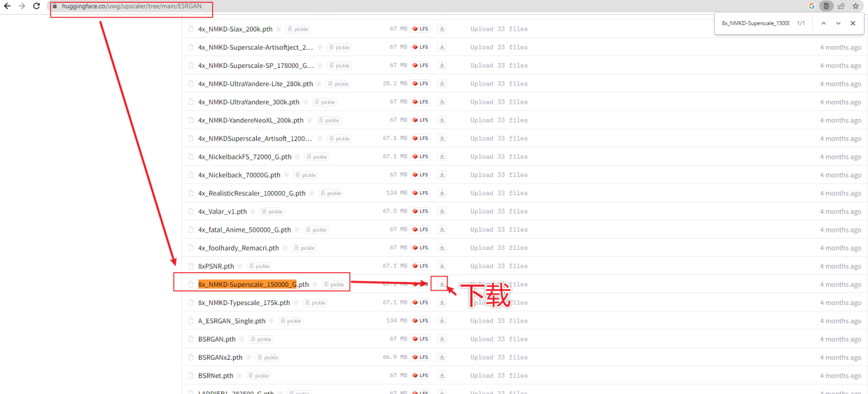This screenshot has height=394, width=868.
Task: Focus the find bar search text field
Action: (x=755, y=23)
